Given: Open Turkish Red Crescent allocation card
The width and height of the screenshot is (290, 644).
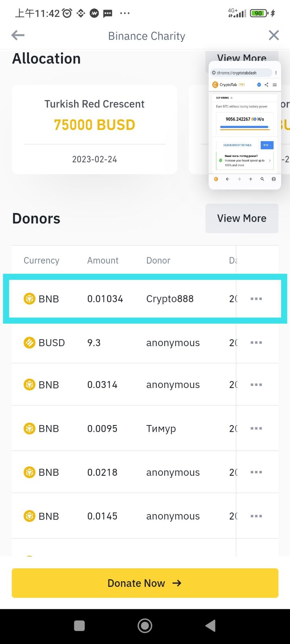Looking at the screenshot, I should pyautogui.click(x=94, y=129).
